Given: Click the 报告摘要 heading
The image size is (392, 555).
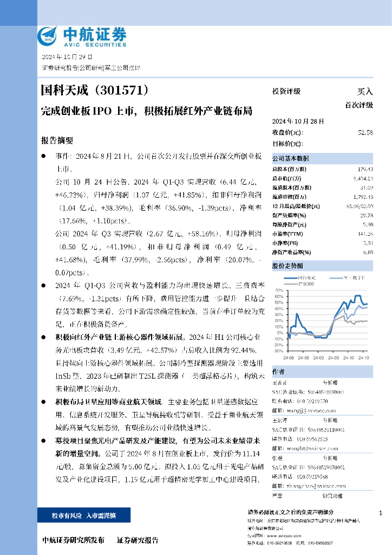Looking at the screenshot, I should [x=57, y=140].
